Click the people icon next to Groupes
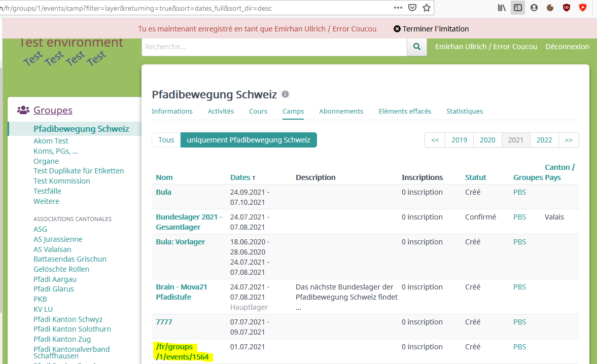Image resolution: width=597 pixels, height=364 pixels. pyautogui.click(x=22, y=110)
